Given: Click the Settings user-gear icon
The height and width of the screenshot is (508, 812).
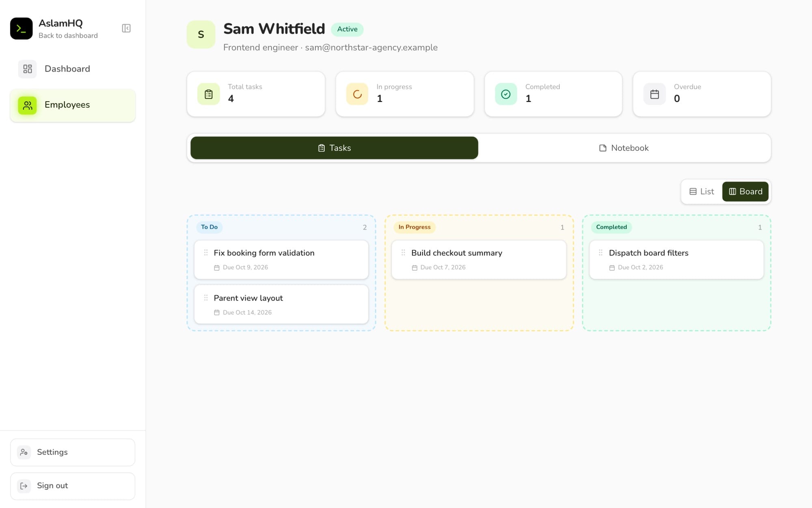Looking at the screenshot, I should click(x=24, y=452).
